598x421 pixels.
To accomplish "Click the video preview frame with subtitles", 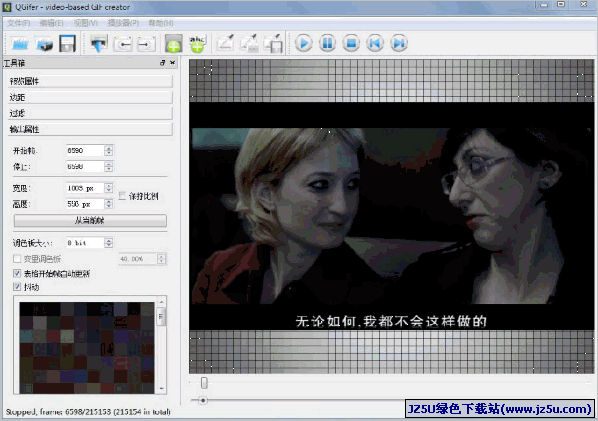I will 391,216.
